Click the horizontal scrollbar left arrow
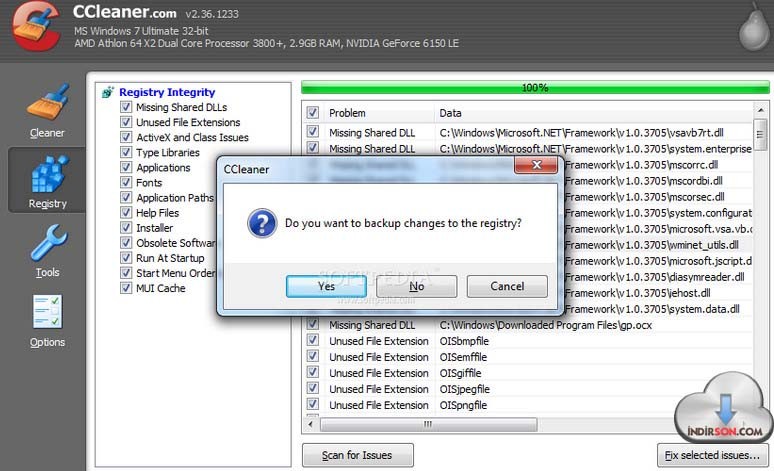 pos(310,424)
